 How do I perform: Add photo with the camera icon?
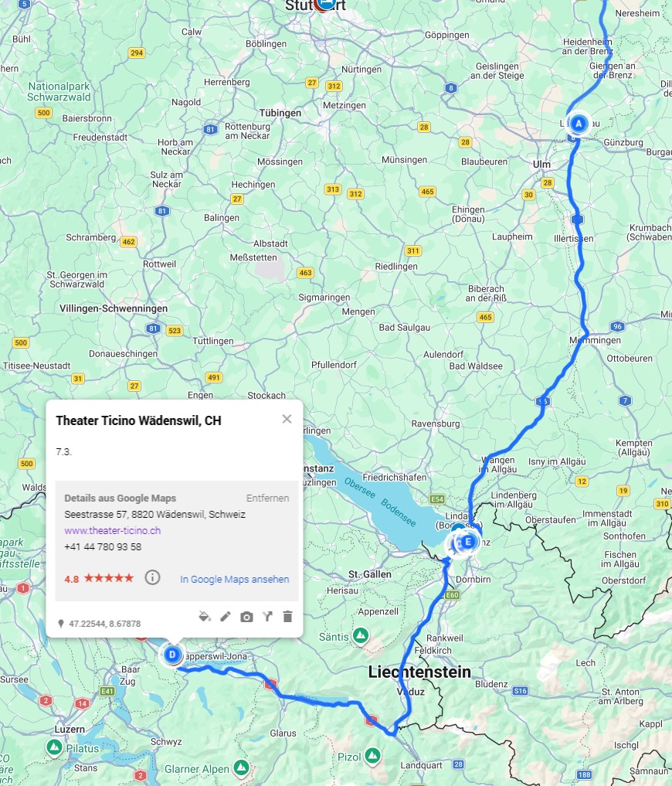[246, 617]
